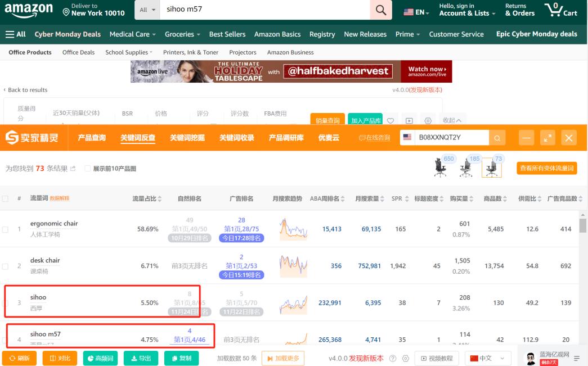The image size is (588, 366).
Task: Click help question mark icon in footer
Action: click(x=393, y=359)
